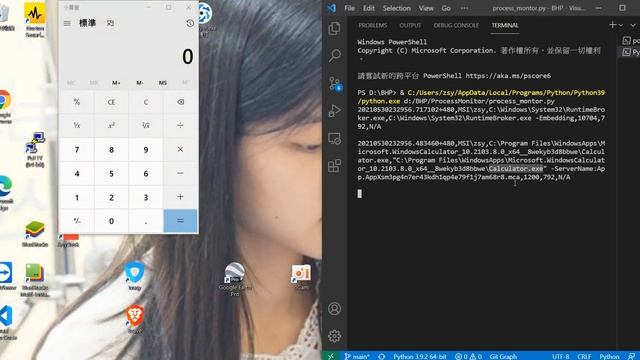Screen dimensions: 640x360
Task: Click the CE clear entry key
Action: point(111,102)
